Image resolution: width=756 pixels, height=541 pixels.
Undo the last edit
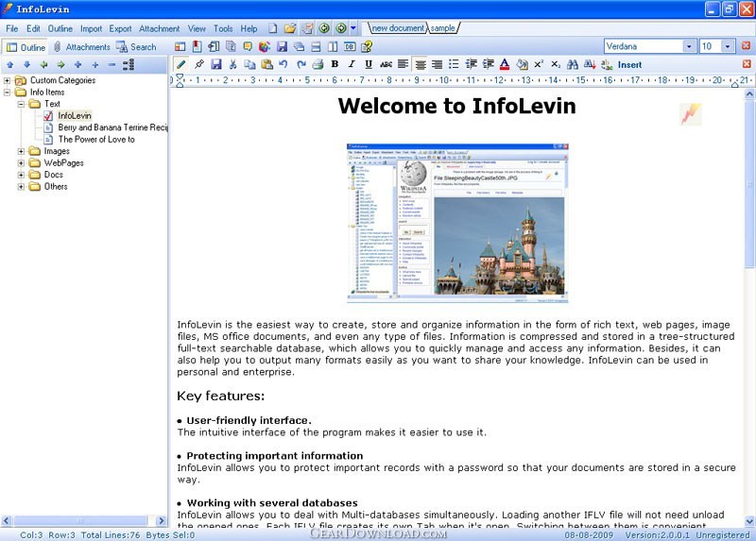[283, 64]
